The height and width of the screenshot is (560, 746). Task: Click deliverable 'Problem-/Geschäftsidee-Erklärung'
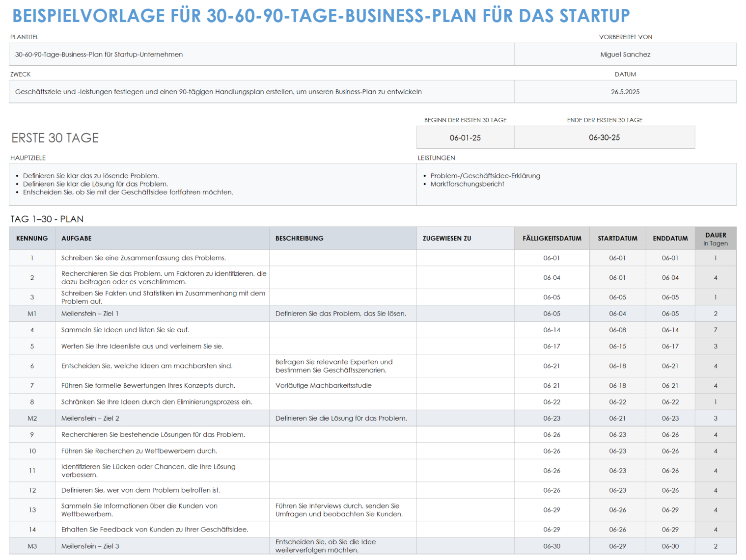point(485,176)
